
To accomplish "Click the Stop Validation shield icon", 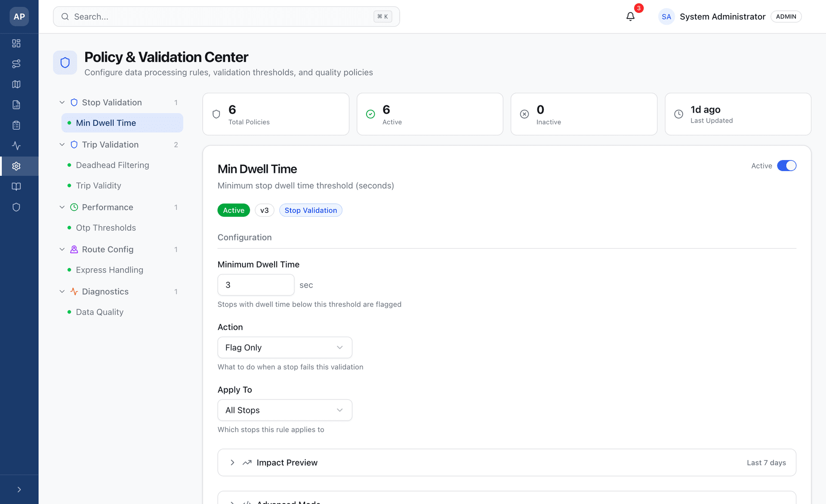I will [x=74, y=102].
